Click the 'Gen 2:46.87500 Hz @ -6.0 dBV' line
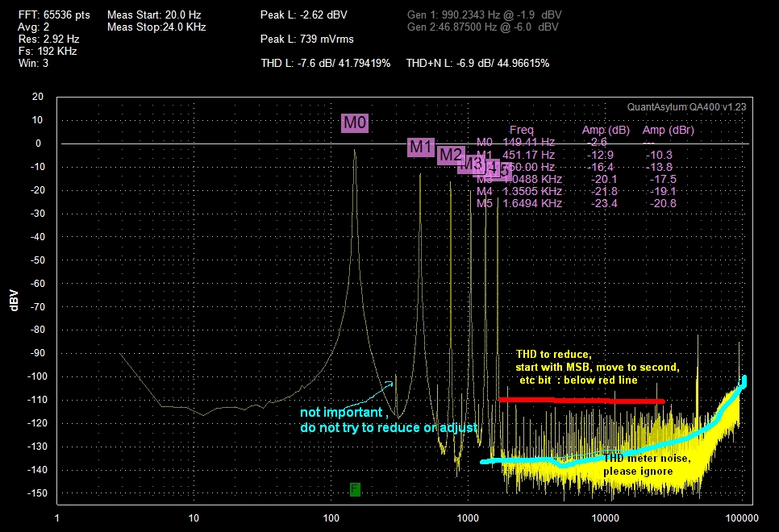Image resolution: width=779 pixels, height=532 pixels. [x=483, y=27]
